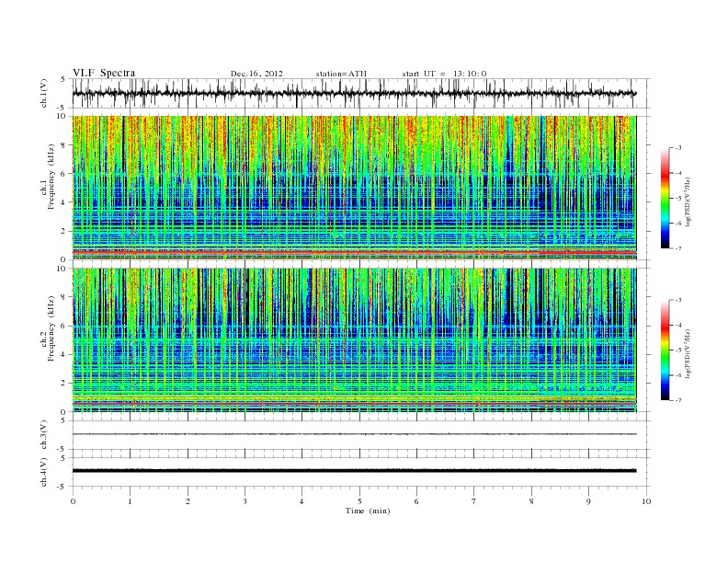Screen dimensions: 728x563
Task: Click the 'station=ATH' label
Action: click(x=341, y=74)
